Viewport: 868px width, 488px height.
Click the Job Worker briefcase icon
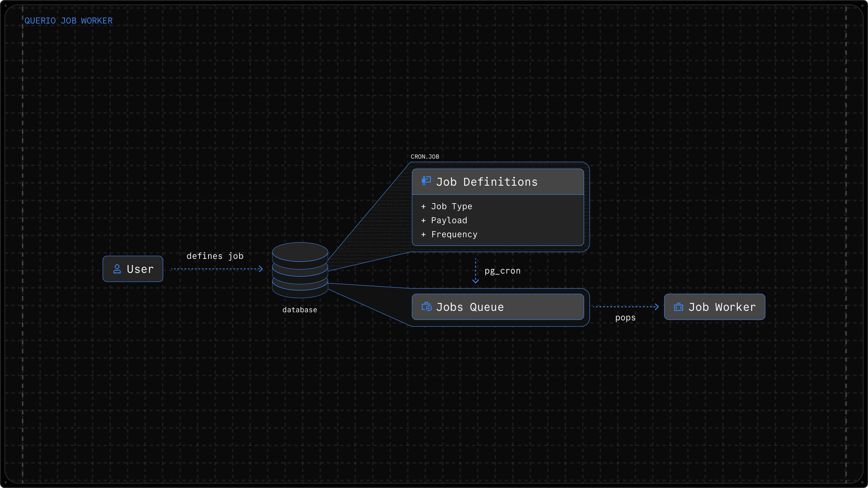[x=678, y=307]
